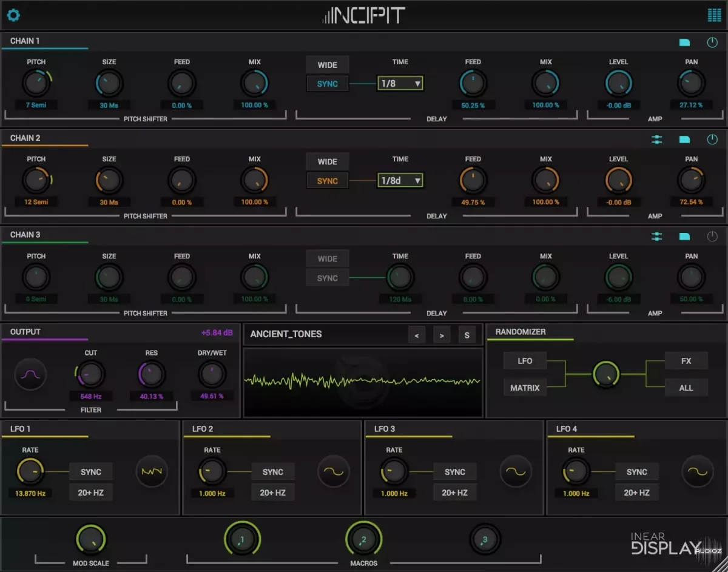Open the ANCIENT_TONES preset name list

[x=286, y=334]
